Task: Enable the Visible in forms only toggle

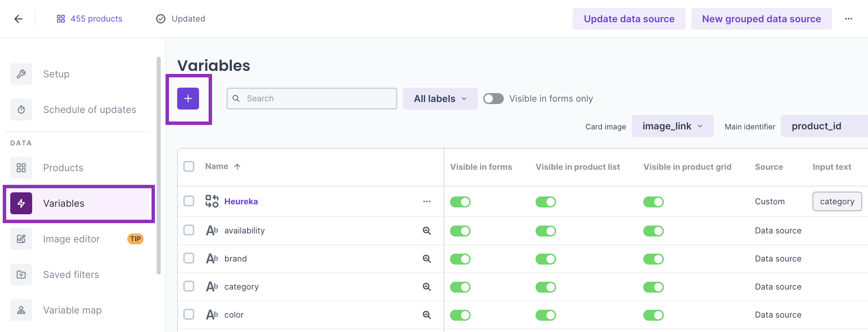Action: [493, 99]
